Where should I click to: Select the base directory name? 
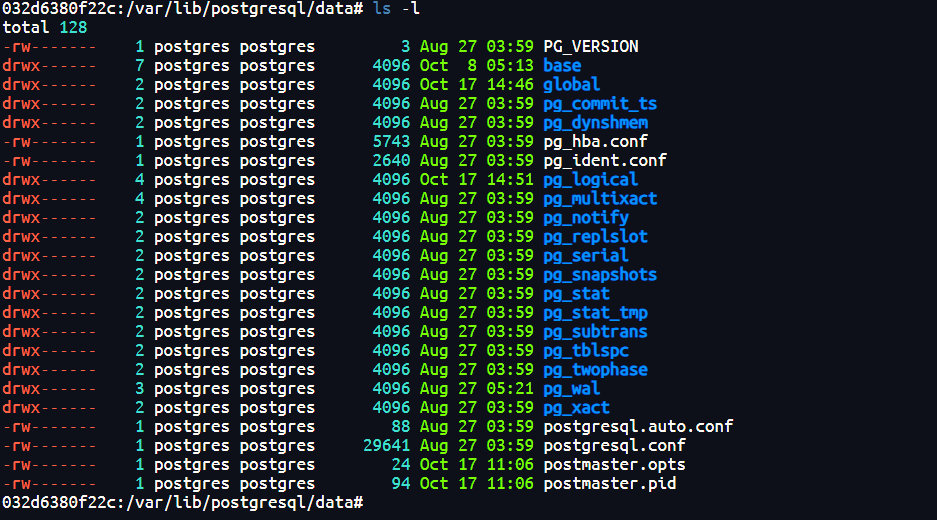[x=562, y=66]
